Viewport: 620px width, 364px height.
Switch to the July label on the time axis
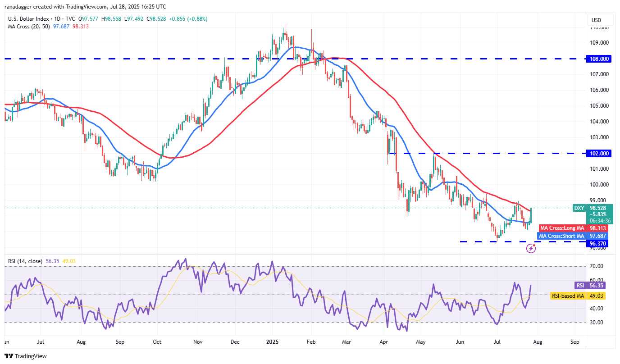coord(40,342)
